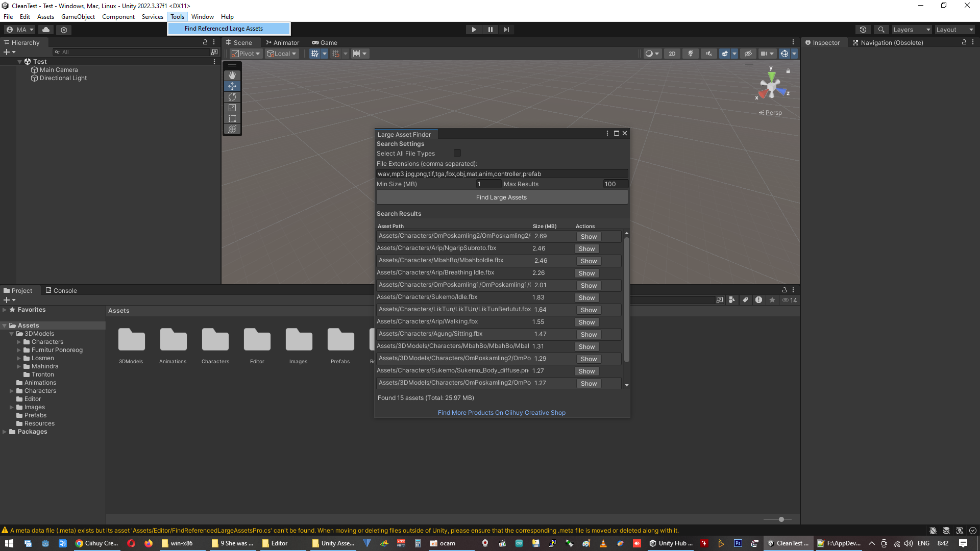Show the Sukemo/Idle.fbx asset
This screenshot has width=980, height=551.
point(586,298)
